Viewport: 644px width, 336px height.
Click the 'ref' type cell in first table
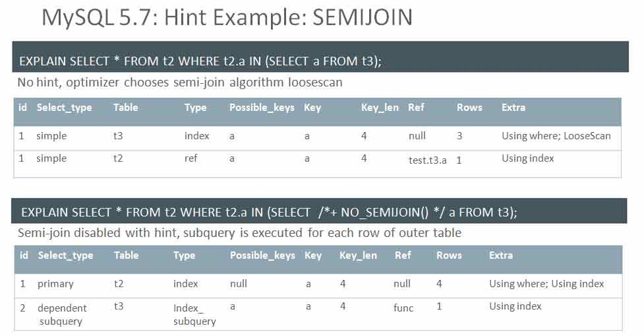191,158
